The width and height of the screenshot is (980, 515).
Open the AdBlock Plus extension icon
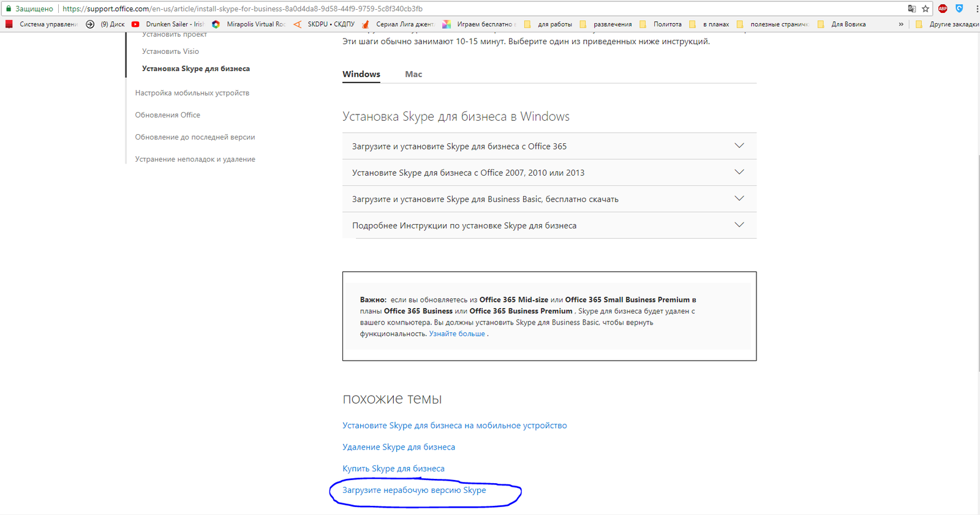coord(943,9)
